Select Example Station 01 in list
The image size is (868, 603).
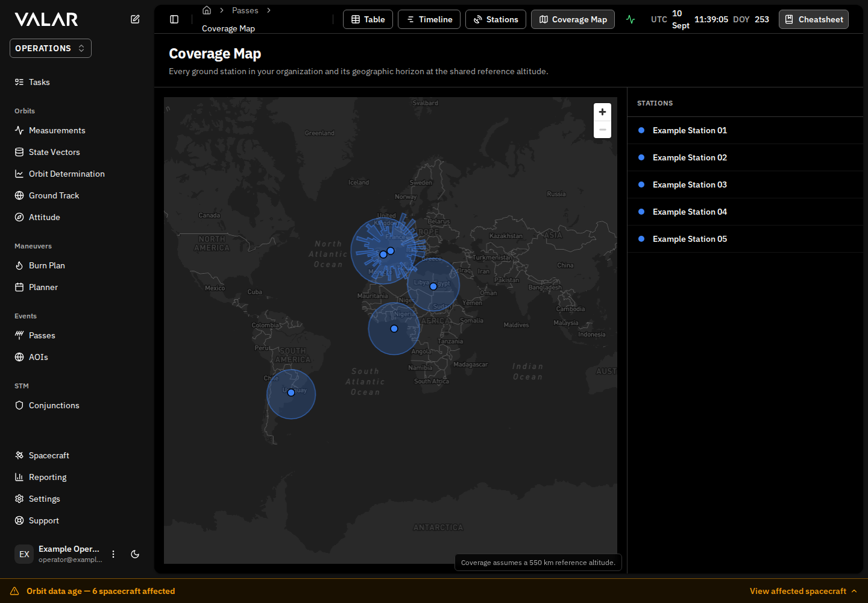click(745, 130)
